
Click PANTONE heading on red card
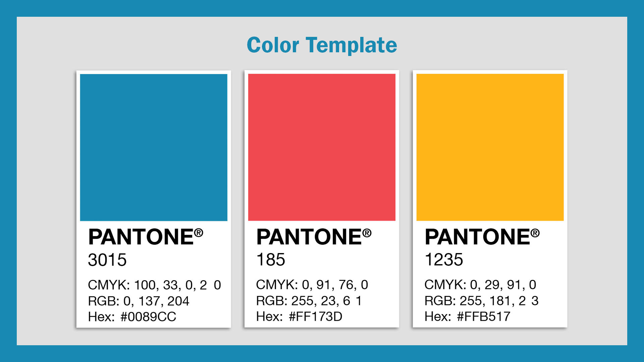tap(309, 237)
